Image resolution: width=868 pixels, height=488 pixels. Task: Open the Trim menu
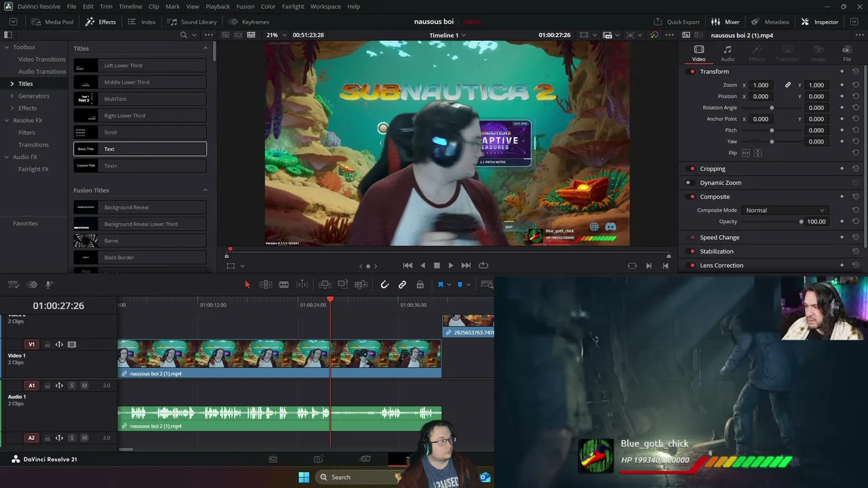click(106, 7)
